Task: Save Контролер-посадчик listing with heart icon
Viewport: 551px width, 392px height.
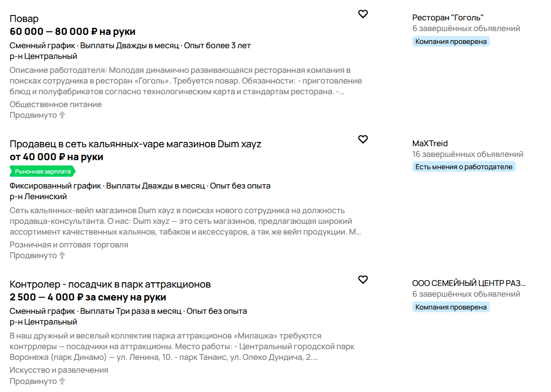Action: [363, 280]
